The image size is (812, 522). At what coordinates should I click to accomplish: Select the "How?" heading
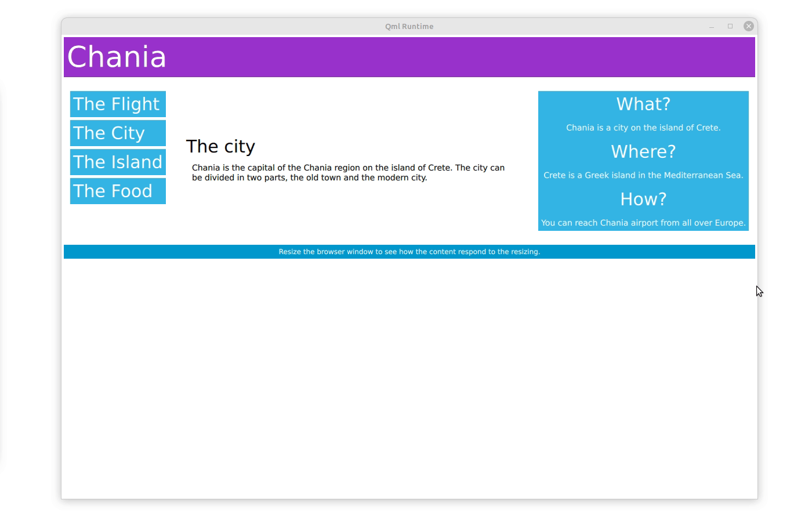click(x=643, y=199)
